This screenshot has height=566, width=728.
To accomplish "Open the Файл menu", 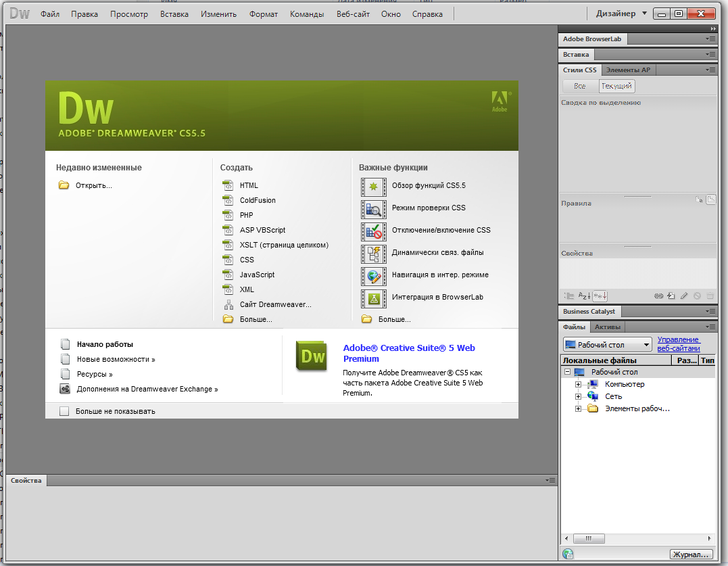I will coord(49,14).
